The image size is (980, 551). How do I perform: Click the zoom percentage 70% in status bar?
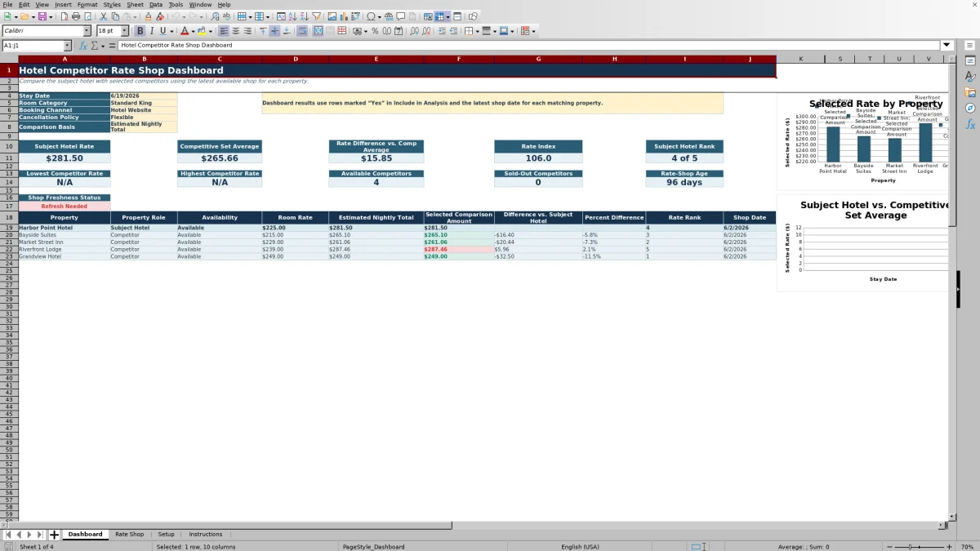[x=966, y=547]
